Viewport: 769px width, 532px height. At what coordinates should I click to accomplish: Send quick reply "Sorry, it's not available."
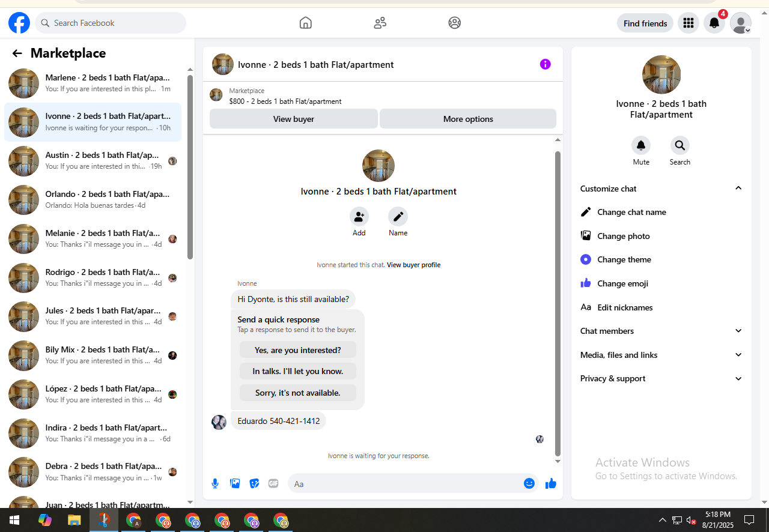[298, 393]
